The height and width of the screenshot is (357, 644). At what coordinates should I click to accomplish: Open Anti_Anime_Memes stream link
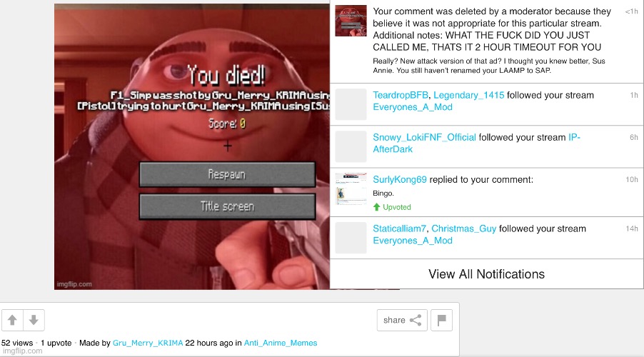pos(281,343)
